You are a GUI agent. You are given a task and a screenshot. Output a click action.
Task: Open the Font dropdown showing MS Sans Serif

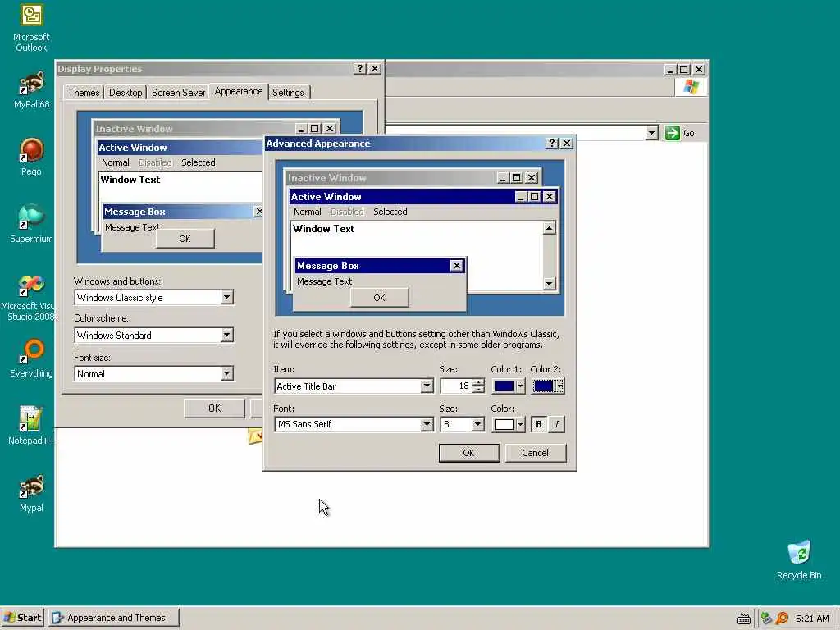click(x=427, y=424)
